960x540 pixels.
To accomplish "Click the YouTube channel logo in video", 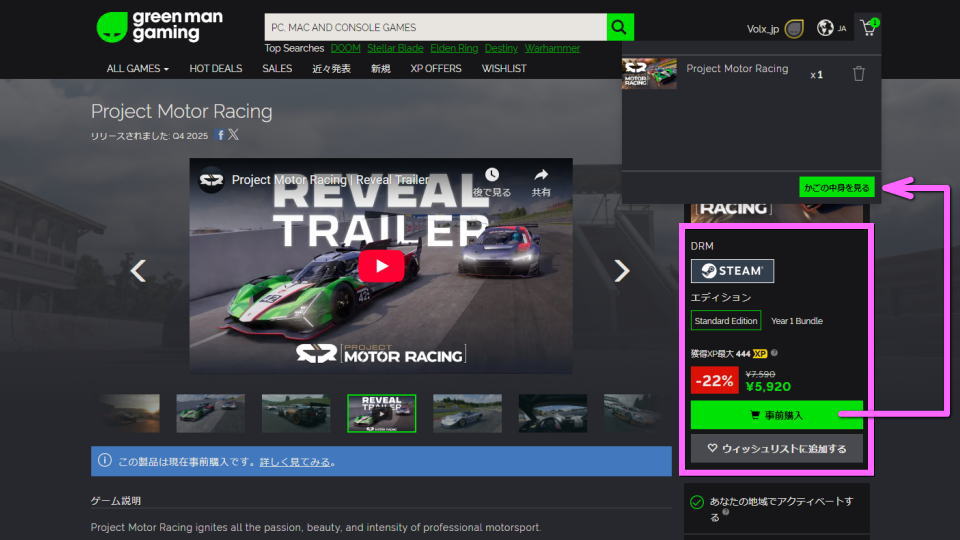I will point(211,180).
